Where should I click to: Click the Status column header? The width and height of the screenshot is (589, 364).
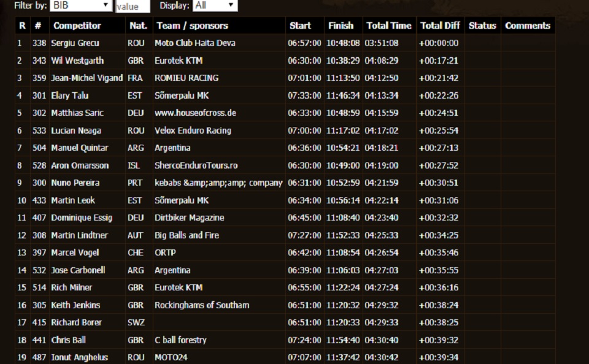(x=482, y=26)
